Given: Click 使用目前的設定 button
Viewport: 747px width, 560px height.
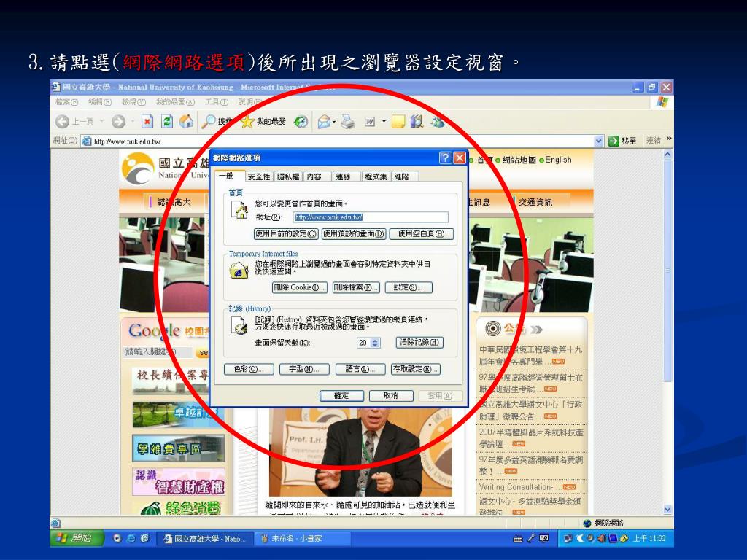Looking at the screenshot, I should [286, 234].
